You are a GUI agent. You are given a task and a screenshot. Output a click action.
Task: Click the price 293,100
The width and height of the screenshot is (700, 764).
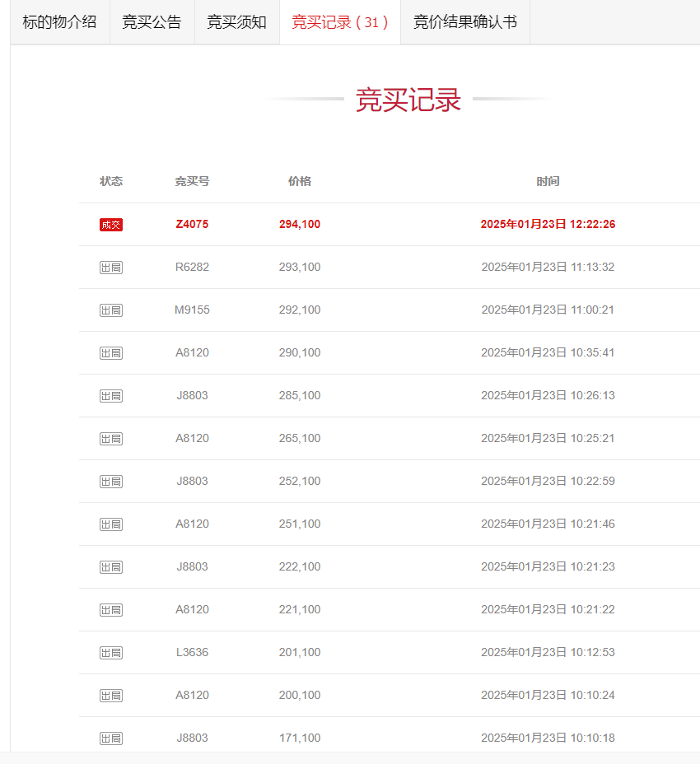[300, 267]
